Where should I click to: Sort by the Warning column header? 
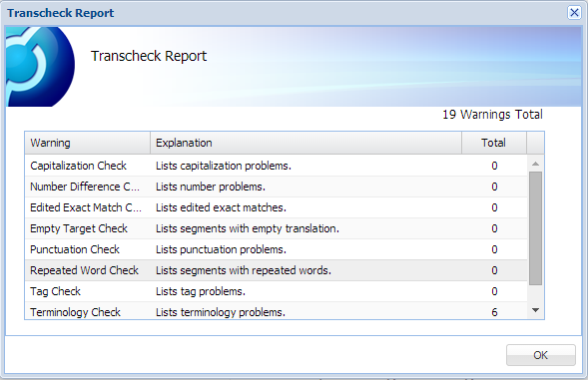[x=88, y=143]
